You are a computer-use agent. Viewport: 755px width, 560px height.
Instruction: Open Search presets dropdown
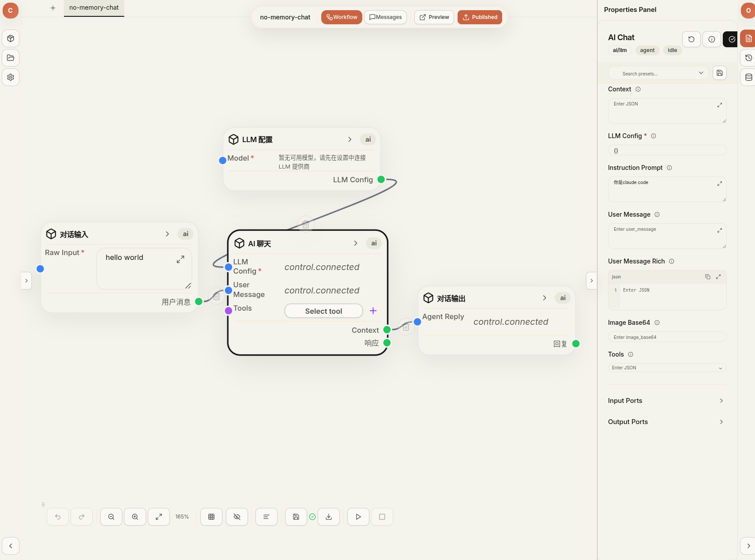click(658, 73)
